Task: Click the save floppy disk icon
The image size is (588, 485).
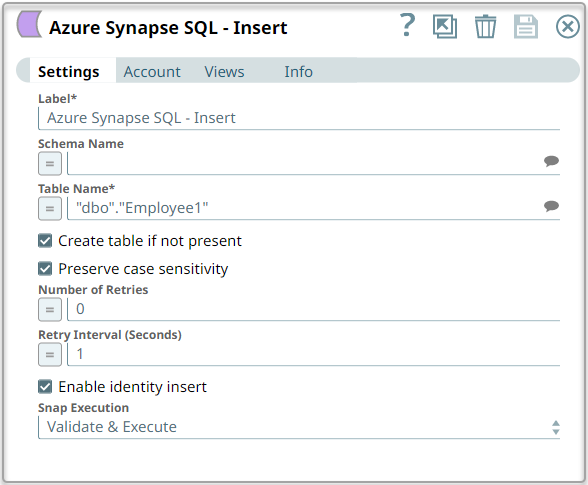Action: click(x=525, y=26)
